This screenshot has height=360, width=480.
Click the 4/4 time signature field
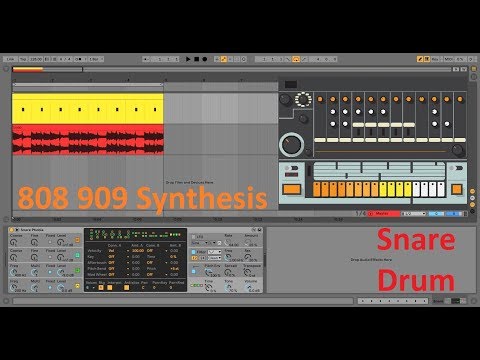click(x=65, y=59)
